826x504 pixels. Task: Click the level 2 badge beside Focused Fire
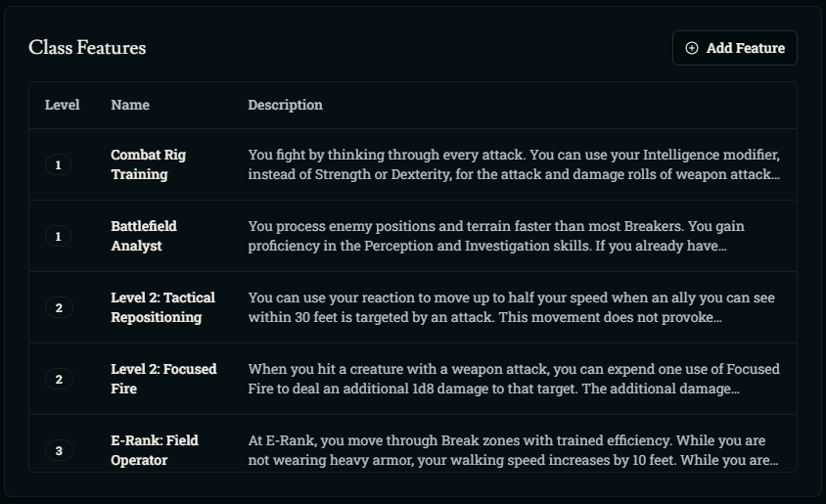click(59, 379)
